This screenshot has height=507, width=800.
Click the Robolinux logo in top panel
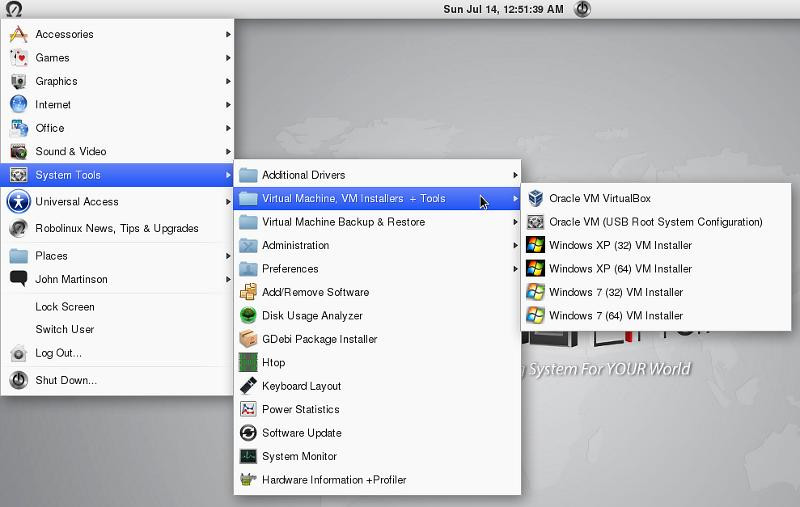(14, 9)
